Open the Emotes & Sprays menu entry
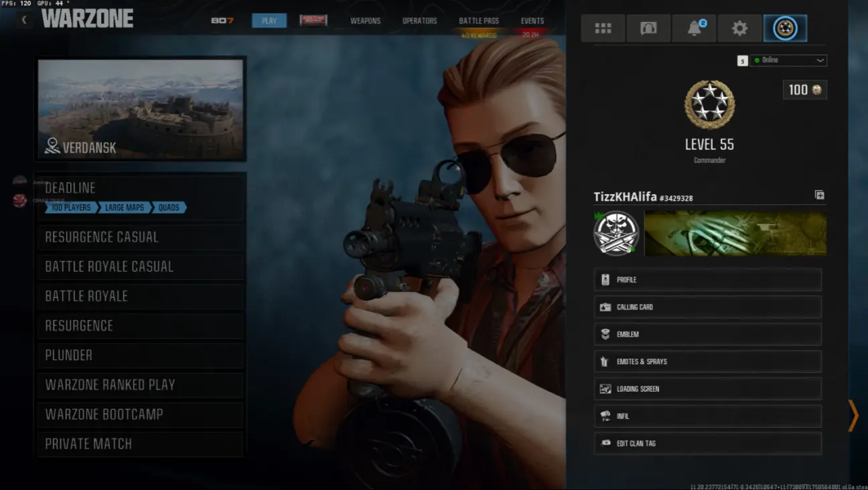This screenshot has width=868, height=490. click(x=707, y=361)
